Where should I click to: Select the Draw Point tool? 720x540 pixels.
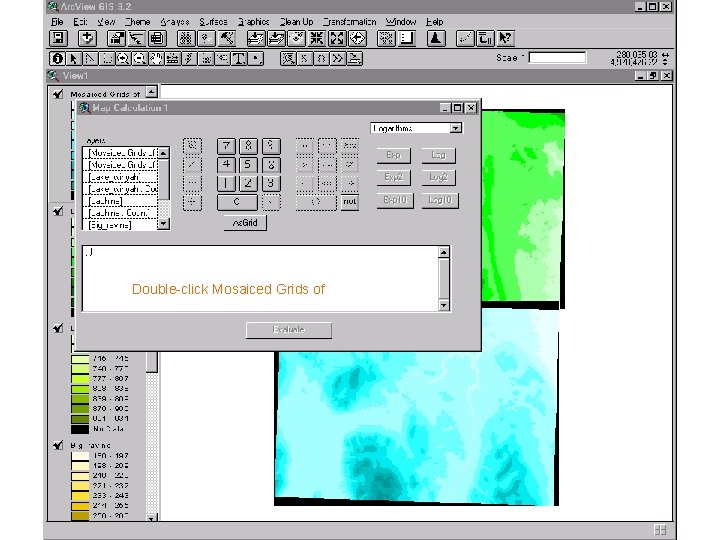coord(256,59)
